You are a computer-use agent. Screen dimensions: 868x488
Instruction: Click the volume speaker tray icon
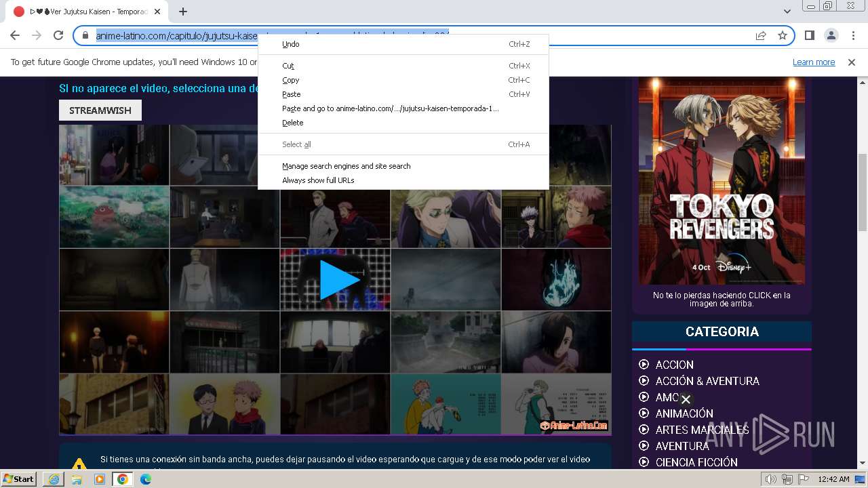click(x=771, y=479)
